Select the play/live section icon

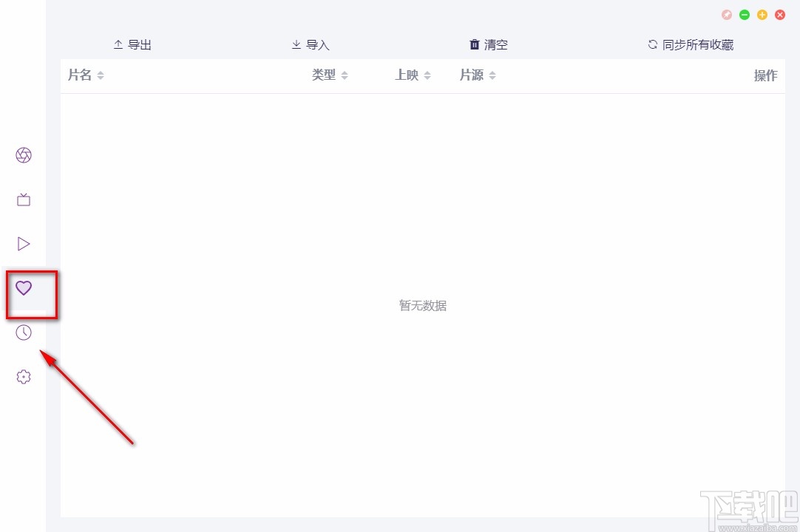pyautogui.click(x=23, y=244)
